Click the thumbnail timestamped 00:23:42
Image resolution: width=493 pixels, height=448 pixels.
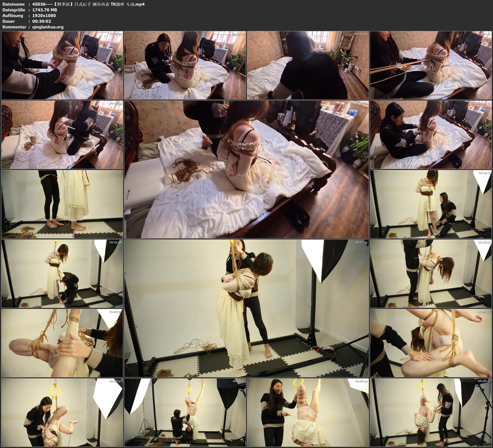(x=62, y=412)
